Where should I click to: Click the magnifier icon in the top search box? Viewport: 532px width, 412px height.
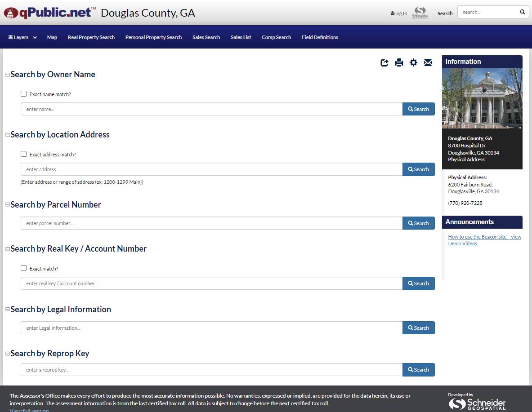(x=523, y=12)
